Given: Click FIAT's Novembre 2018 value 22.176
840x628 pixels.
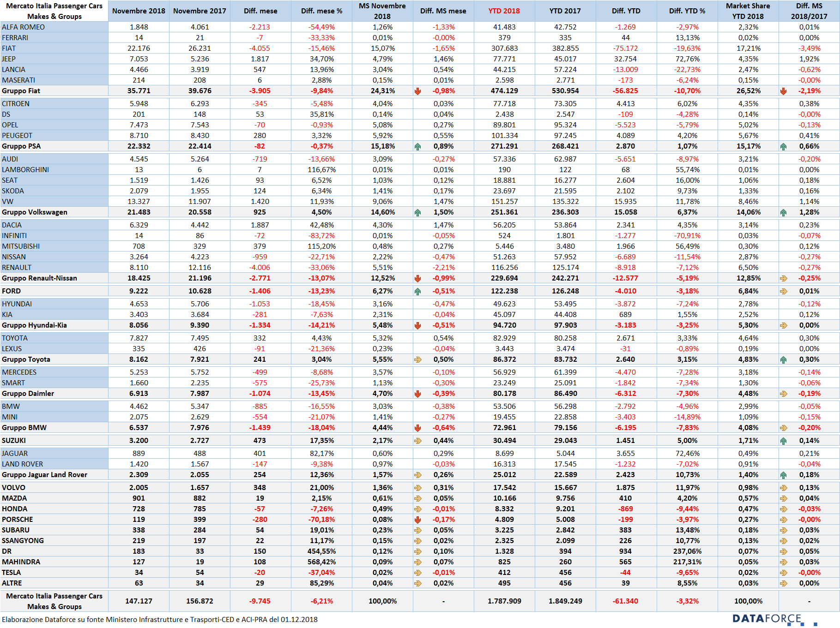Looking at the screenshot, I should (139, 48).
